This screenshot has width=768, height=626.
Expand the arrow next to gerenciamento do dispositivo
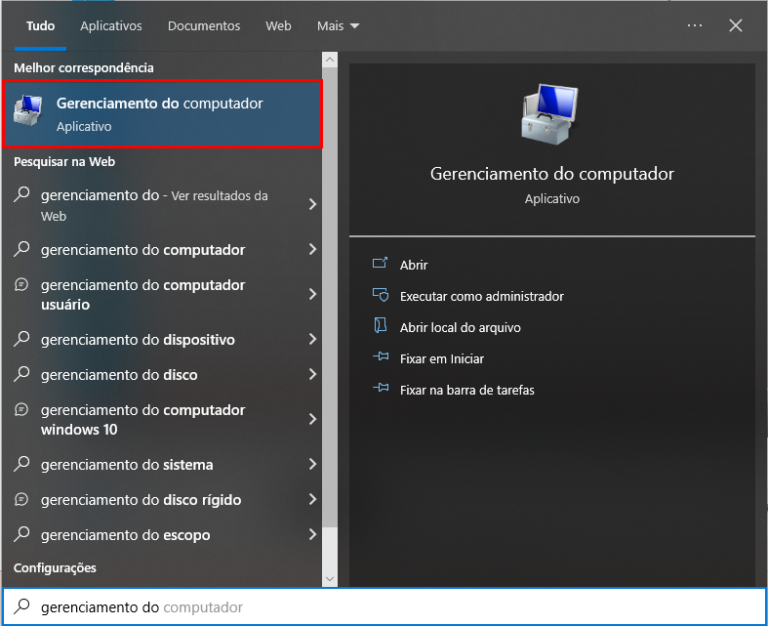(312, 340)
